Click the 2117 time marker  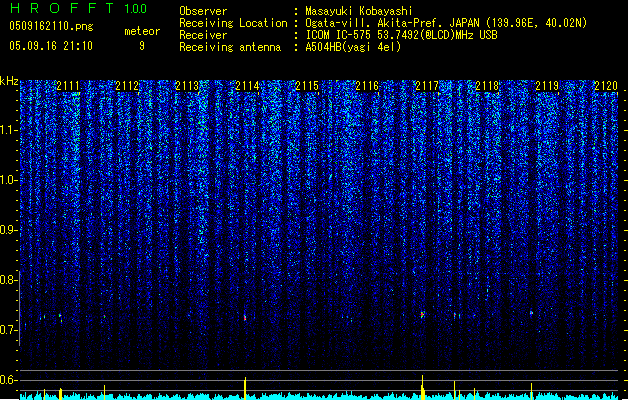pyautogui.click(x=427, y=86)
